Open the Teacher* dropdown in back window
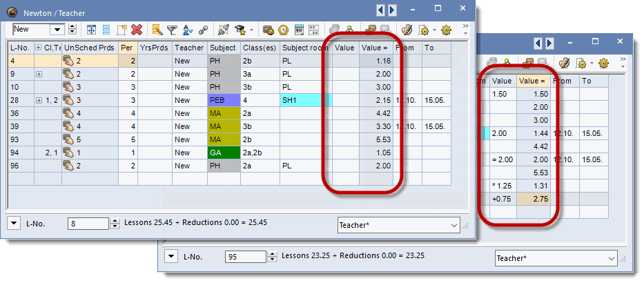Screen dimensions: 644x283 [x=610, y=258]
